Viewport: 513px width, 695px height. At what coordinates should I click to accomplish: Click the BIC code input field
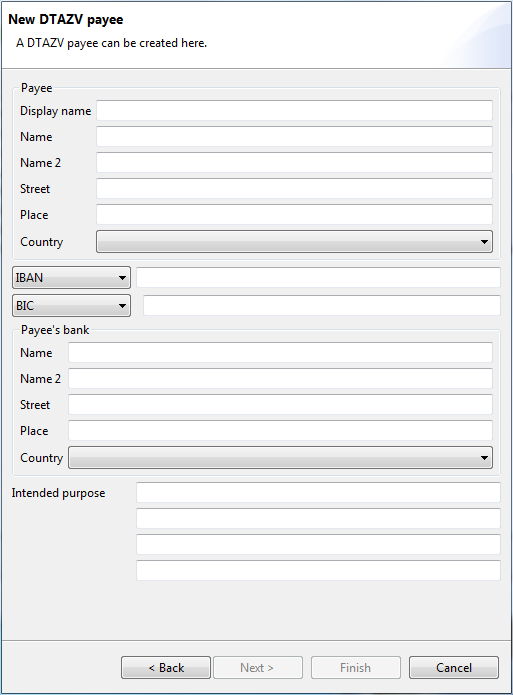322,305
